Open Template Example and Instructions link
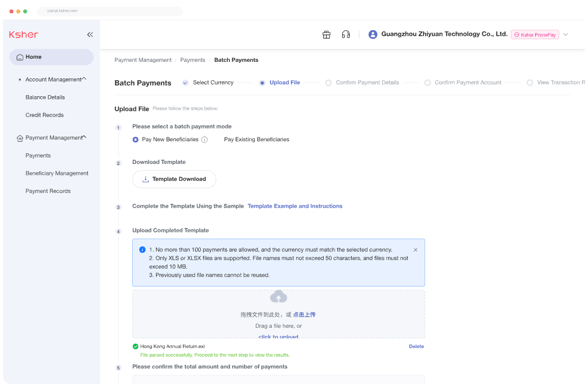The image size is (588, 387). (x=295, y=206)
